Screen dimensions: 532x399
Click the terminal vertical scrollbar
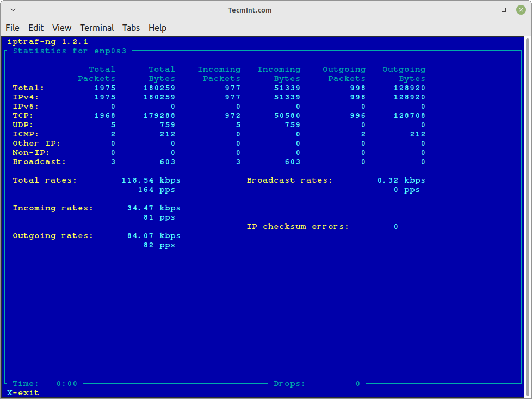(528, 217)
